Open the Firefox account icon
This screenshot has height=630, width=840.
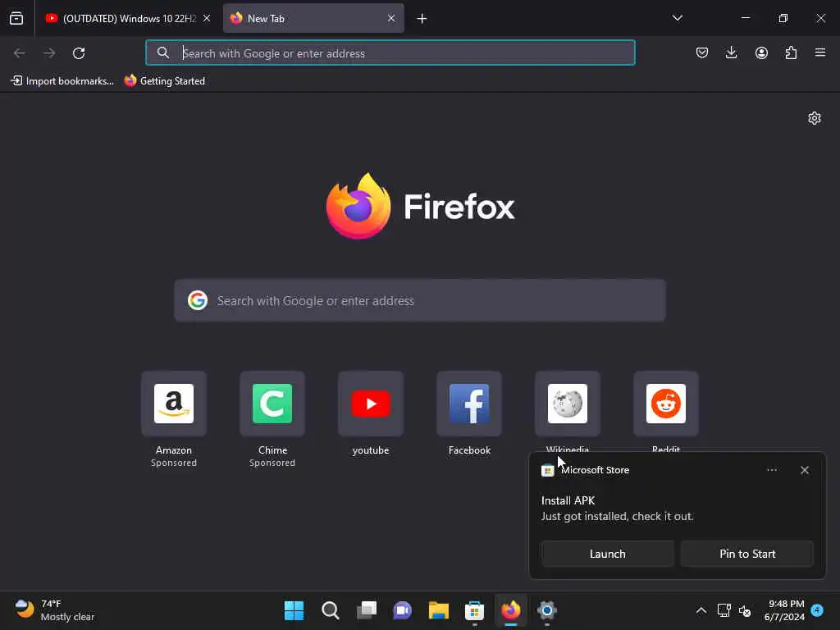click(761, 52)
